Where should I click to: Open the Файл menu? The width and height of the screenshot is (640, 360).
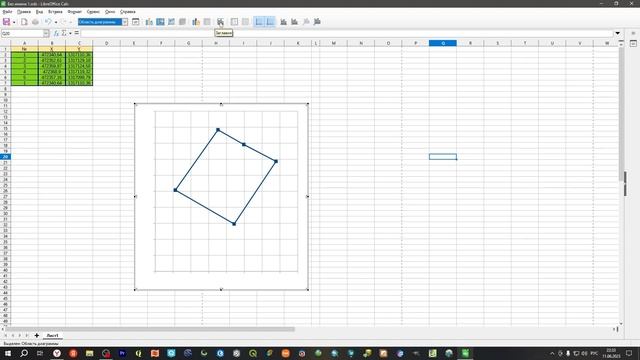point(7,12)
